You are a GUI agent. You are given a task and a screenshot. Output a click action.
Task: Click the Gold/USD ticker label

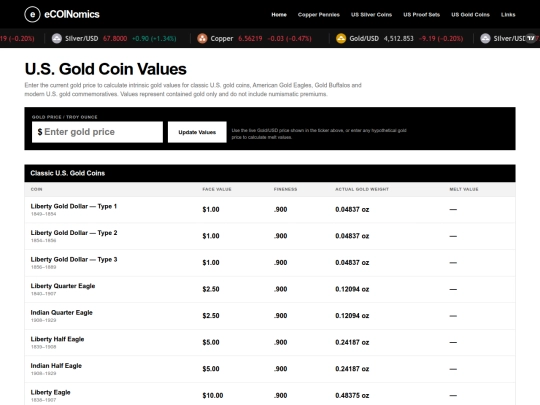click(x=364, y=38)
